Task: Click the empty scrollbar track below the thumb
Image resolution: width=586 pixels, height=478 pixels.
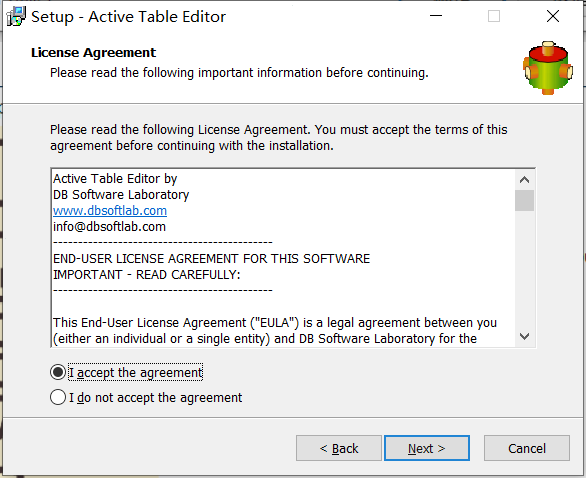Action: (524, 269)
